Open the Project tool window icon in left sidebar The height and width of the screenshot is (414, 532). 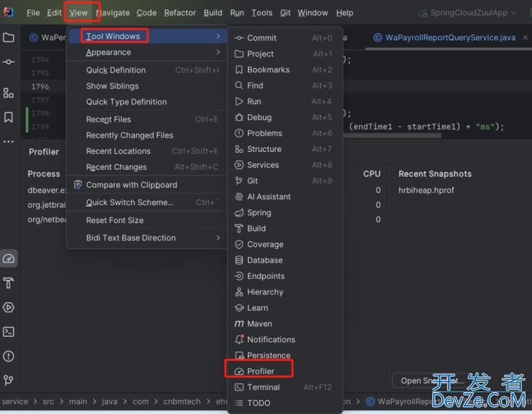8,37
